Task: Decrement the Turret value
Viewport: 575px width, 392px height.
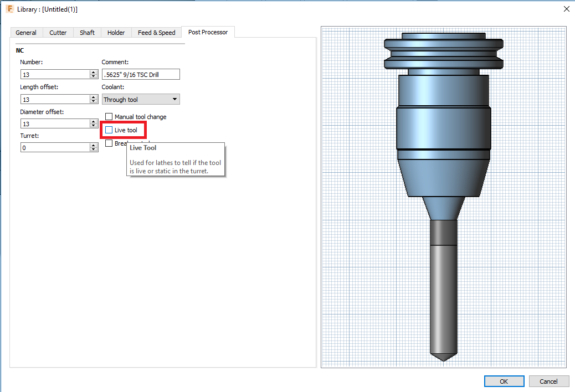Action: pos(93,149)
